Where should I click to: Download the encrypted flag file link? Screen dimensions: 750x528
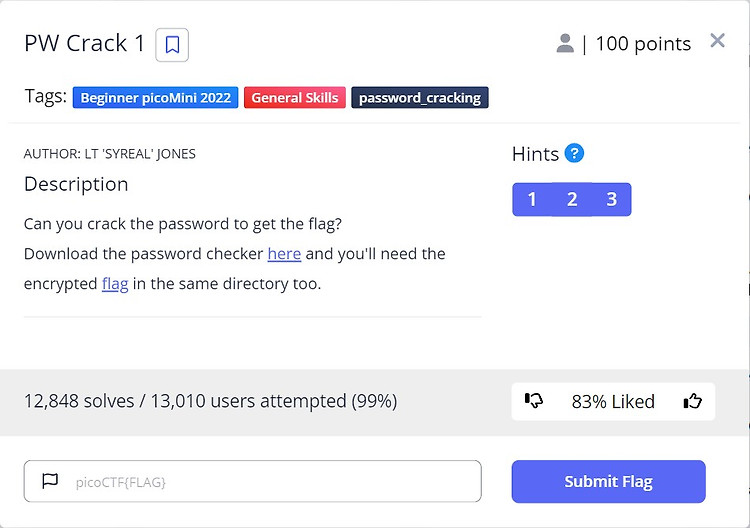coord(115,284)
